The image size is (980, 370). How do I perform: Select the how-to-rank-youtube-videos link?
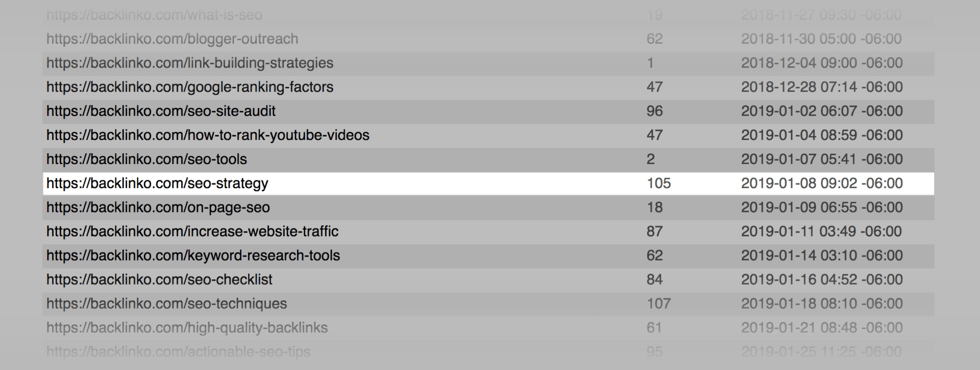(x=208, y=135)
